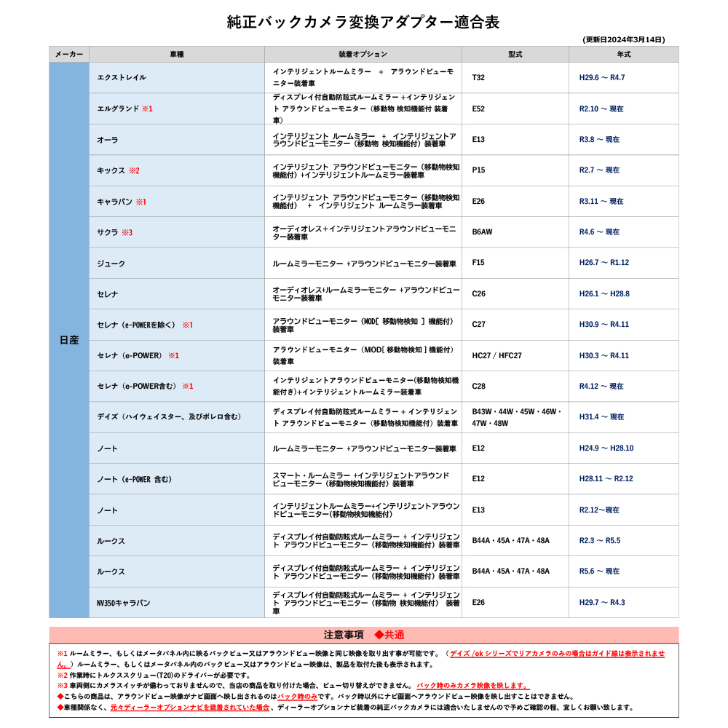Select セレナ（e-POWERを除く）※1 cell
This screenshot has width=728, height=728.
tap(177, 325)
